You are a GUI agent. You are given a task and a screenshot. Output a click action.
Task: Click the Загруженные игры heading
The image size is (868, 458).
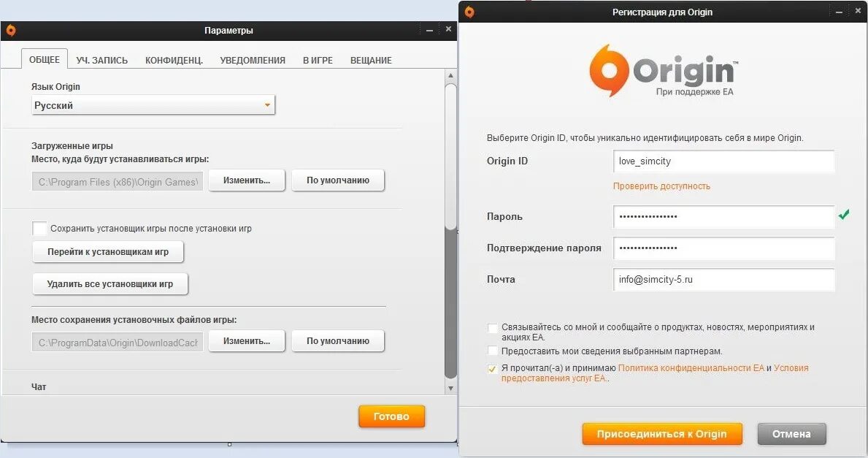(x=72, y=145)
